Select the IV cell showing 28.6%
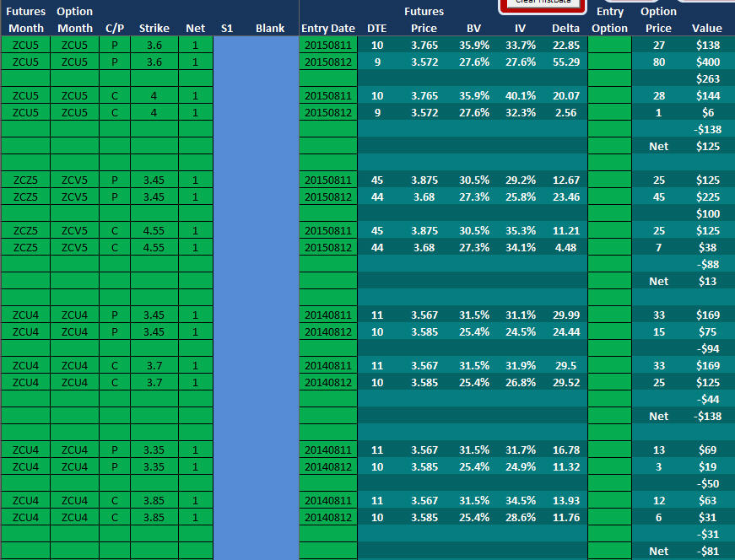 (x=521, y=517)
